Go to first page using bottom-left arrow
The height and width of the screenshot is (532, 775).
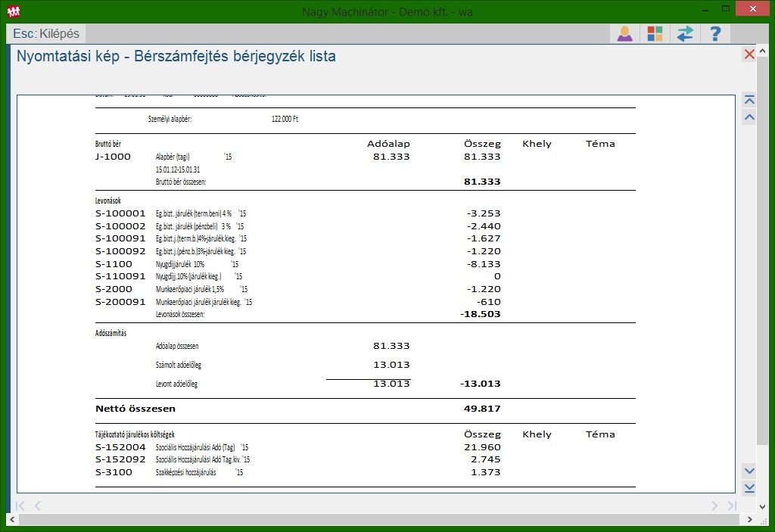(20, 506)
